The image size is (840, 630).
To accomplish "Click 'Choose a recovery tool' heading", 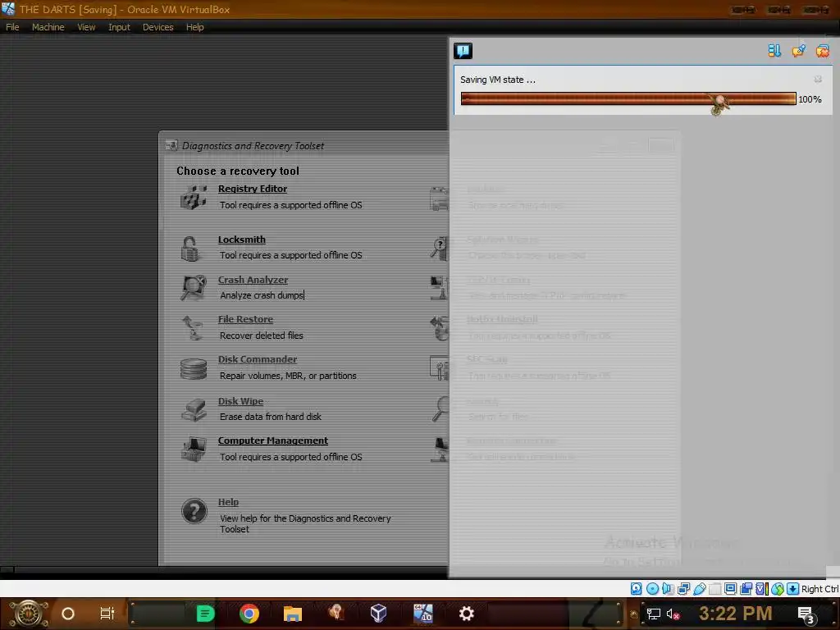I will pos(238,171).
